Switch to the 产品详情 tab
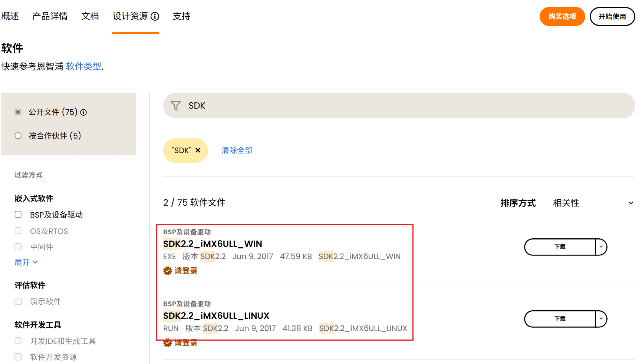 [50, 16]
